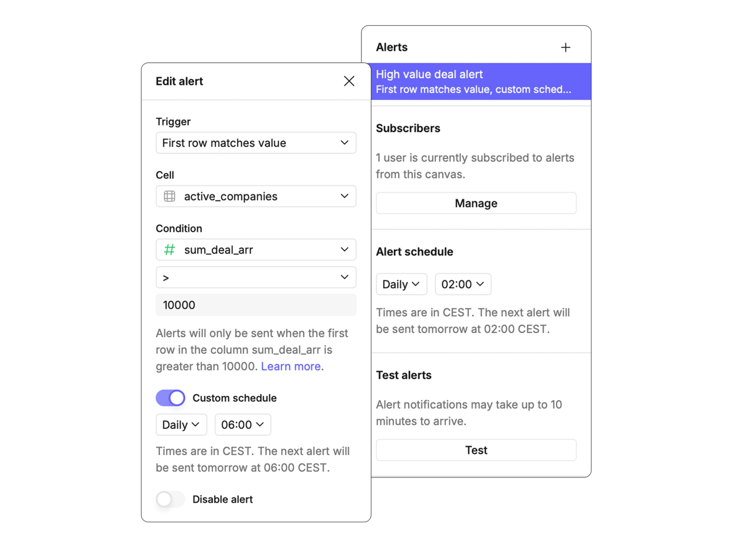Close the Edit alert dialog
756x548 pixels.
(349, 81)
